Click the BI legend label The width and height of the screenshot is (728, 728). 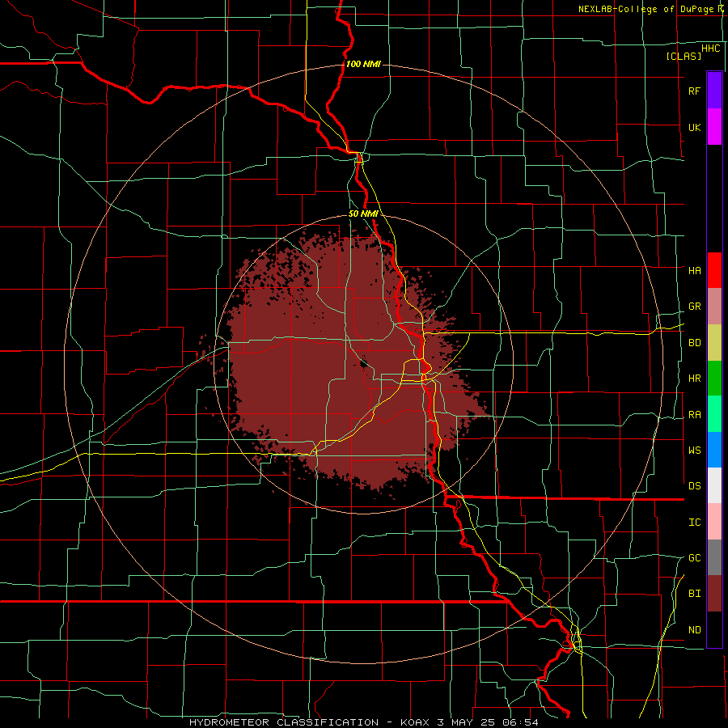coord(695,594)
